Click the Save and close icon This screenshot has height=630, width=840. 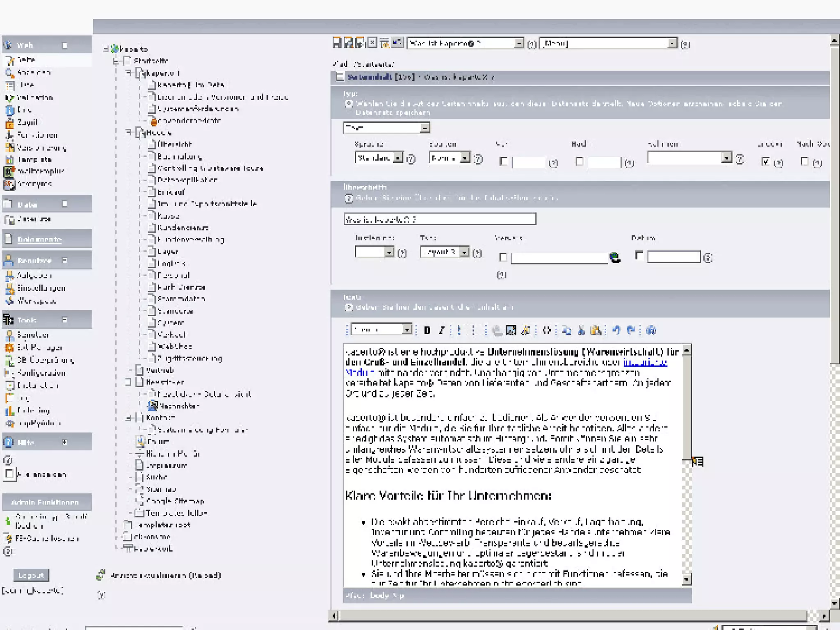point(360,43)
